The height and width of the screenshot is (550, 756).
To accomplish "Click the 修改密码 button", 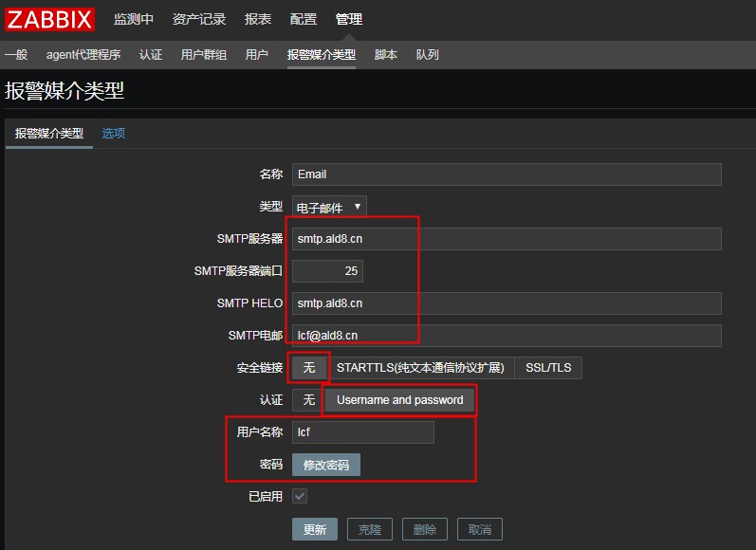I will pyautogui.click(x=326, y=465).
